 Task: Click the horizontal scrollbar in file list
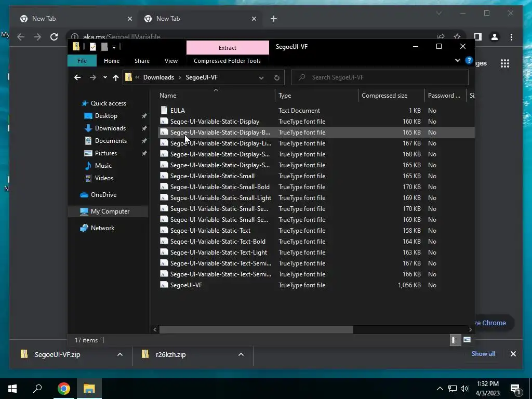tap(256, 329)
